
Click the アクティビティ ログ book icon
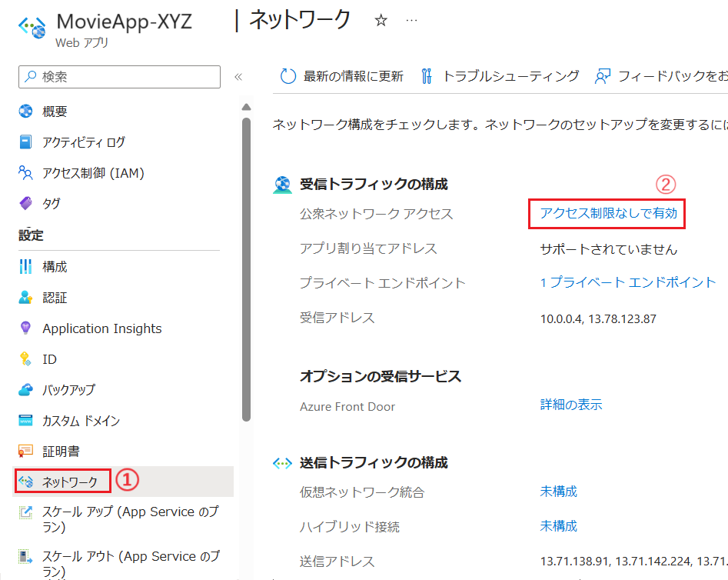tap(25, 142)
